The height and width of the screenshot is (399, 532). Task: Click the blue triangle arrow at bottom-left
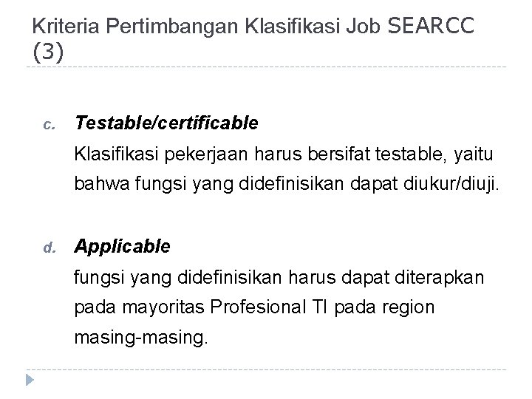(x=30, y=380)
